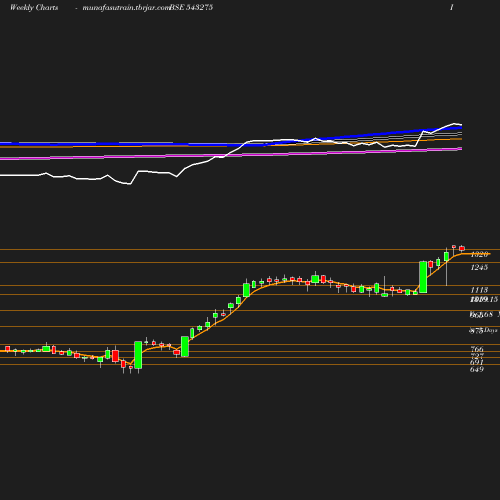Click the 1113 price level label
Screen dimensions: 500x500
coord(479,290)
